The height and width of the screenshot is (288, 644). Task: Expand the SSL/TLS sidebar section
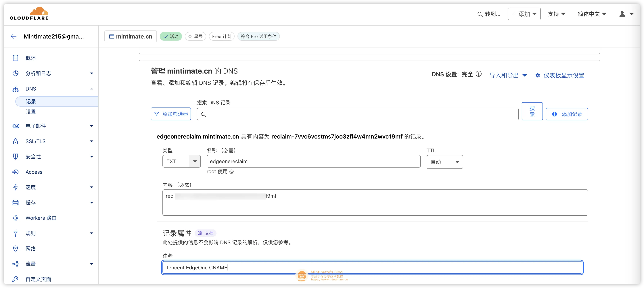point(91,141)
